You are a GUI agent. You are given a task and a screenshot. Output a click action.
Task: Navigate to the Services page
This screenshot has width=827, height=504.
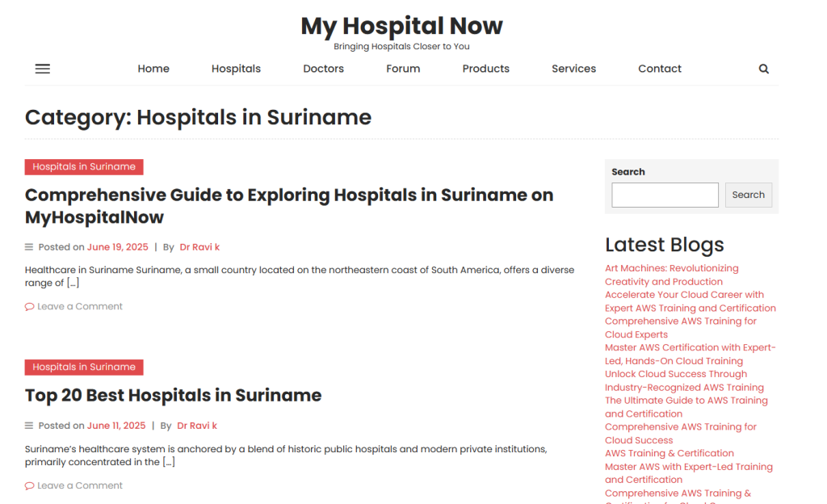coord(573,69)
